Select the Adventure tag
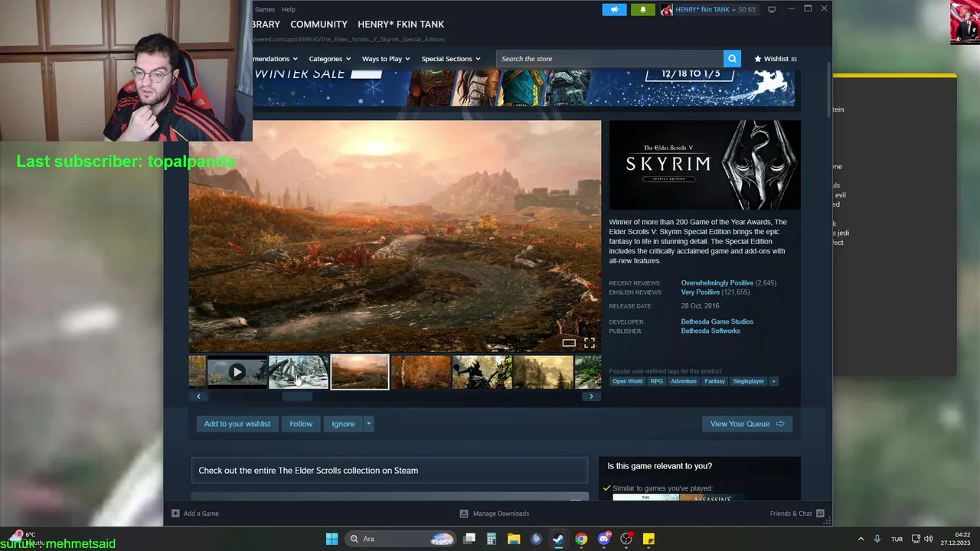Image resolution: width=980 pixels, height=551 pixels. (684, 381)
